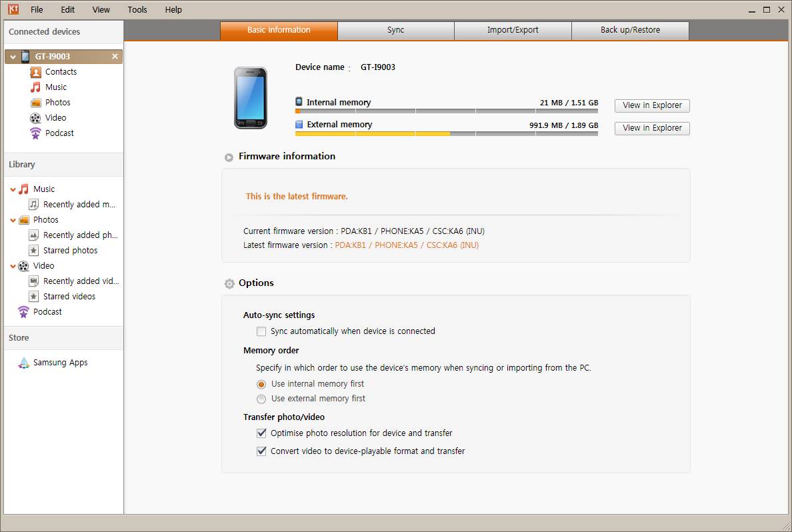Click the Recently added music playlist icon
The image size is (792, 532).
pos(33,204)
